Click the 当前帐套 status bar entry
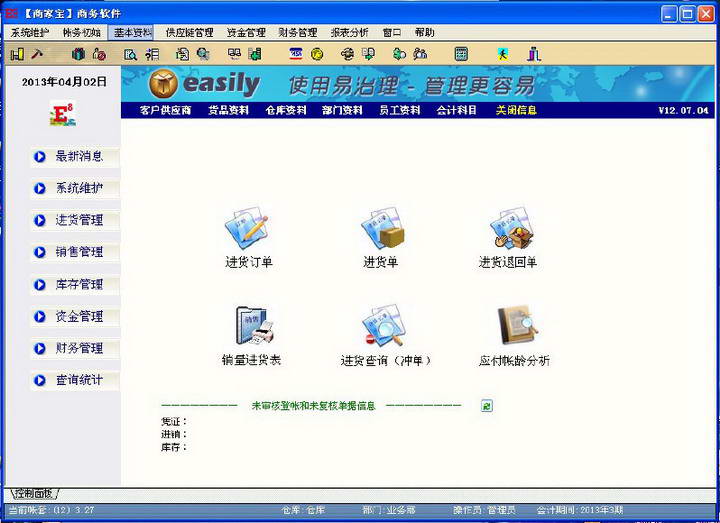Screen dimensions: 720x523 click(x=52, y=510)
